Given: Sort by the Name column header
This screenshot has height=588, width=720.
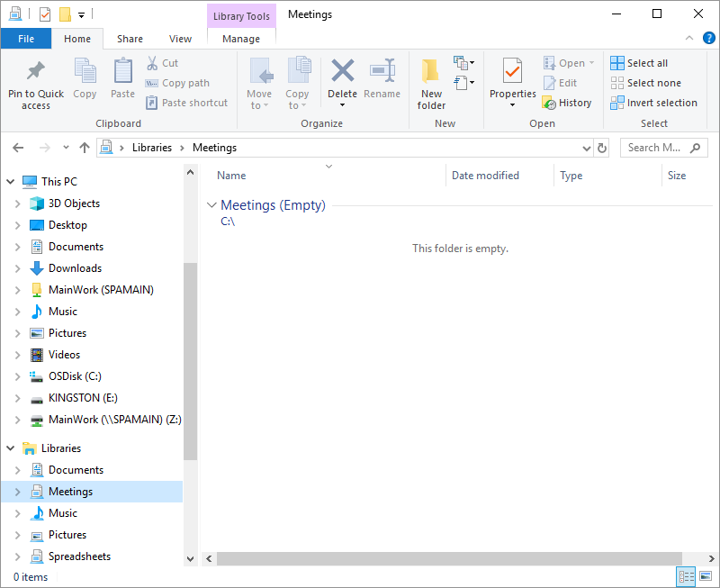Looking at the screenshot, I should tap(231, 176).
